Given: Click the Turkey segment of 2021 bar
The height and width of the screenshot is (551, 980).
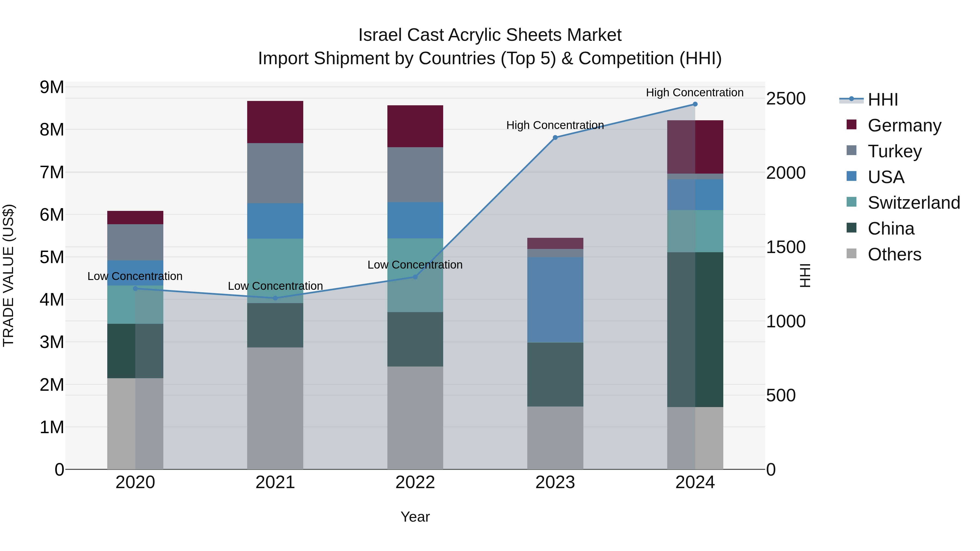Looking at the screenshot, I should [275, 173].
